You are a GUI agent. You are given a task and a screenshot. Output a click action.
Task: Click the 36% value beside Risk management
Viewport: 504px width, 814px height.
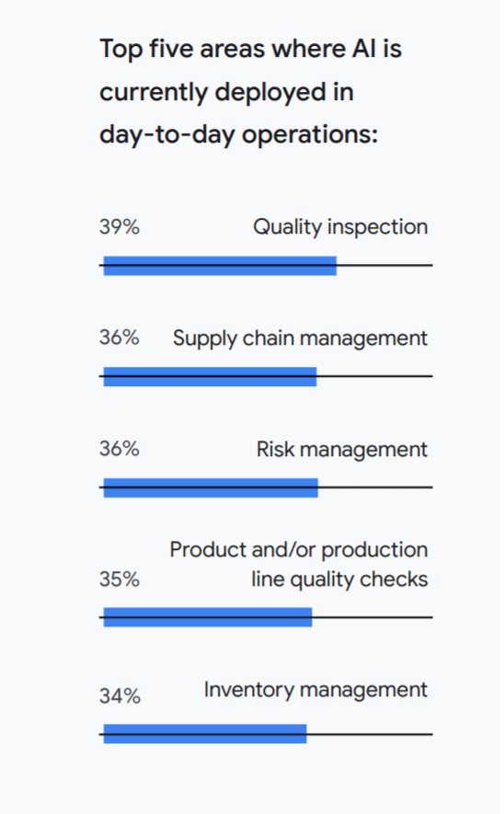pyautogui.click(x=120, y=449)
